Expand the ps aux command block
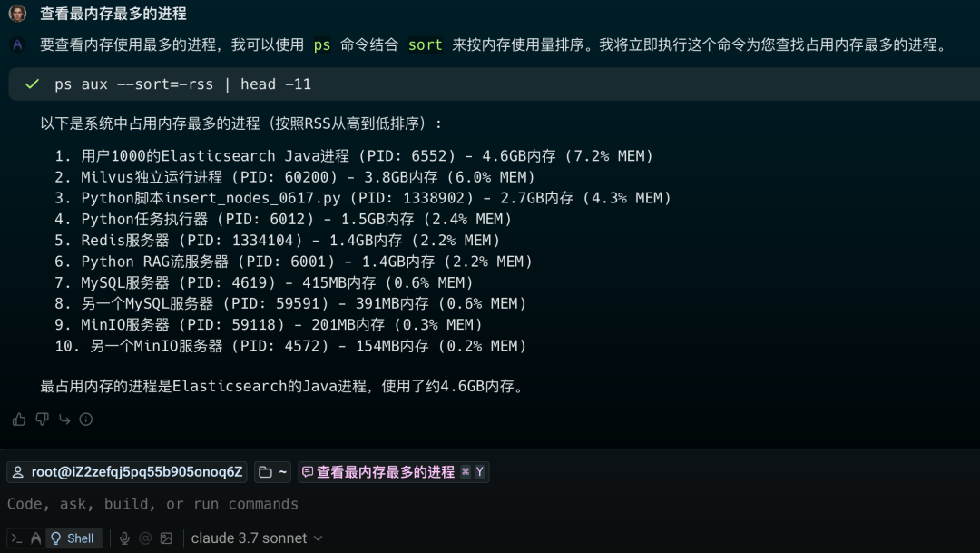 490,84
